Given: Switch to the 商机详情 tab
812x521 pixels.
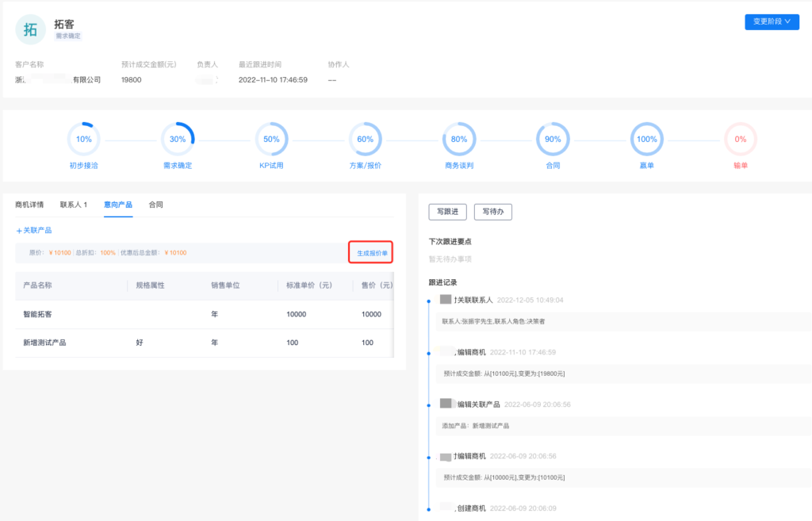Looking at the screenshot, I should 29,205.
